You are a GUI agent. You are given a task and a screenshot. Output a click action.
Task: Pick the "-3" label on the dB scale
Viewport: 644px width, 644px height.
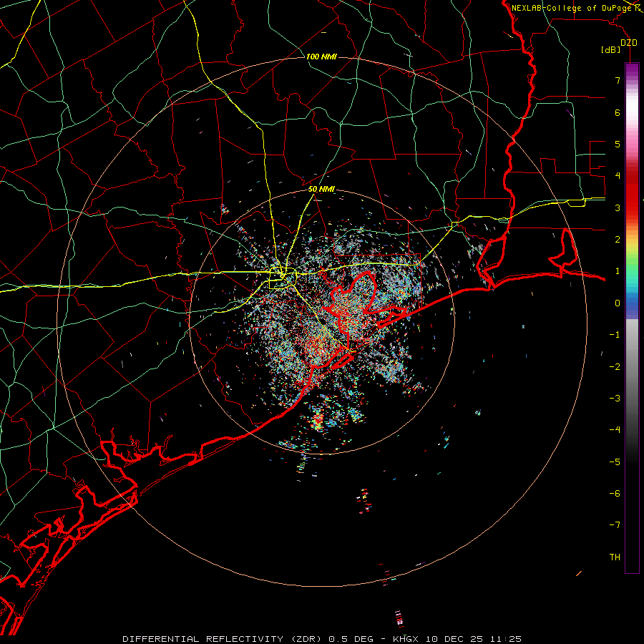coord(615,399)
